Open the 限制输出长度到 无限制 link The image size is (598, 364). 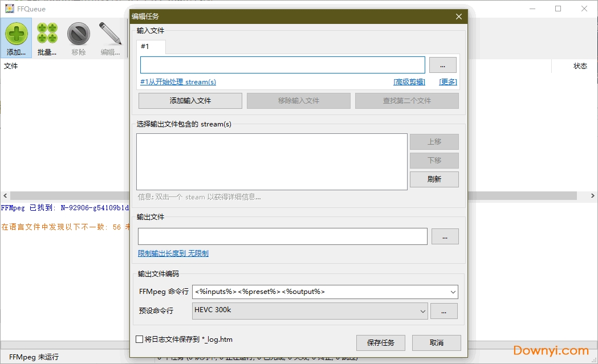click(x=173, y=253)
